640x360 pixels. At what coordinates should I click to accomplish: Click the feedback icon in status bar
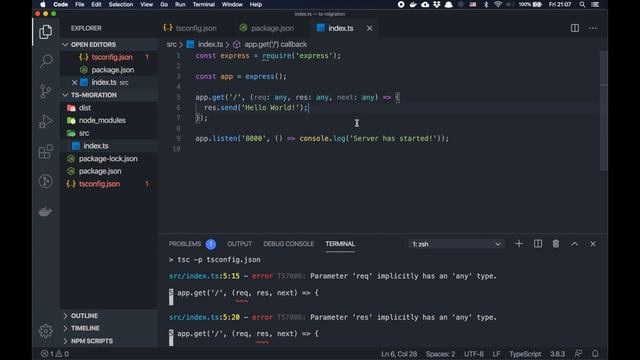(x=578, y=353)
